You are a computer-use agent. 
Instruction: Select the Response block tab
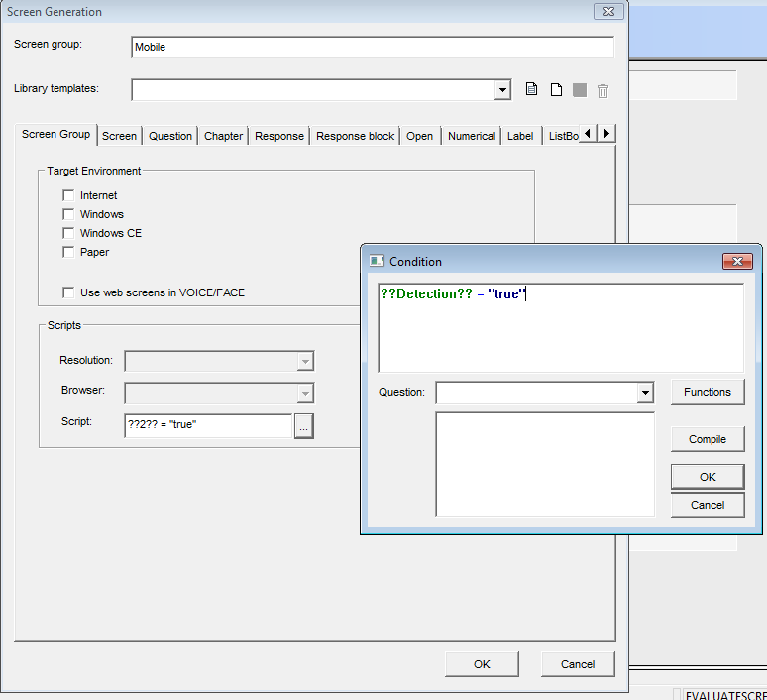355,136
